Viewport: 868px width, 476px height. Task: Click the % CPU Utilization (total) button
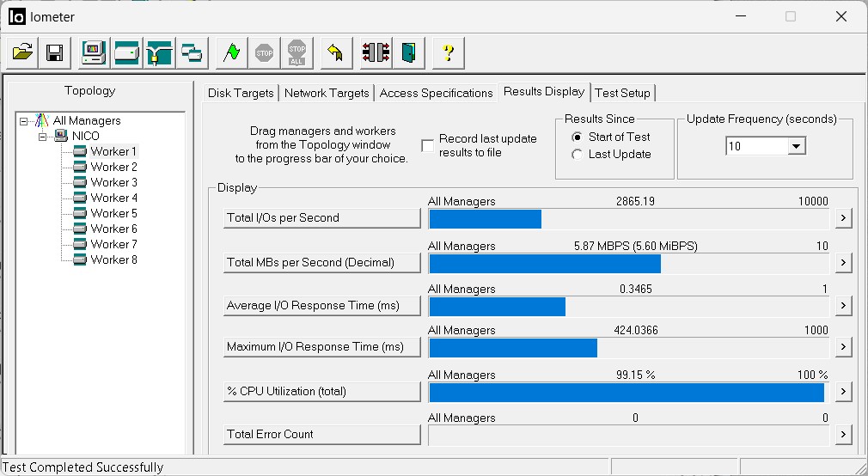[x=322, y=392]
